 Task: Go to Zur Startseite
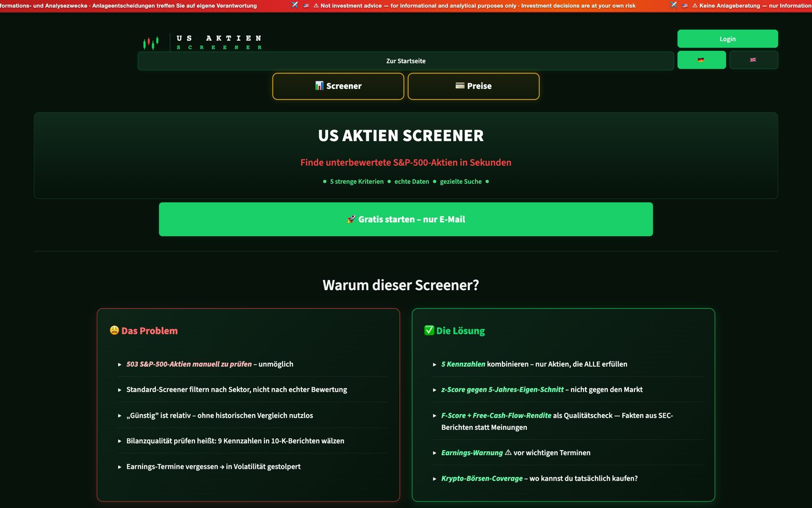tap(405, 61)
